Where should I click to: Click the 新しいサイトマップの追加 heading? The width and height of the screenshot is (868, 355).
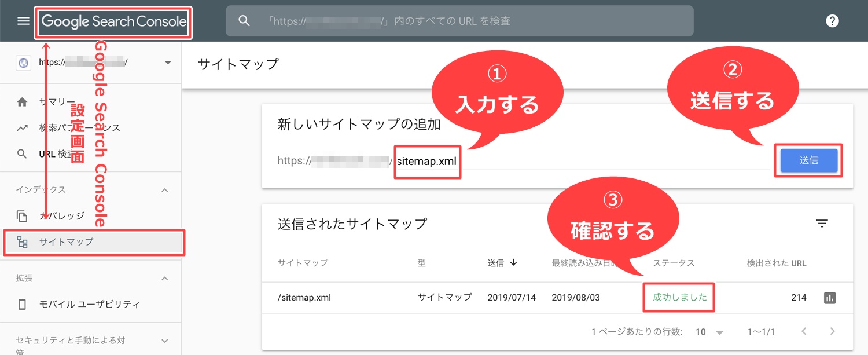point(359,125)
